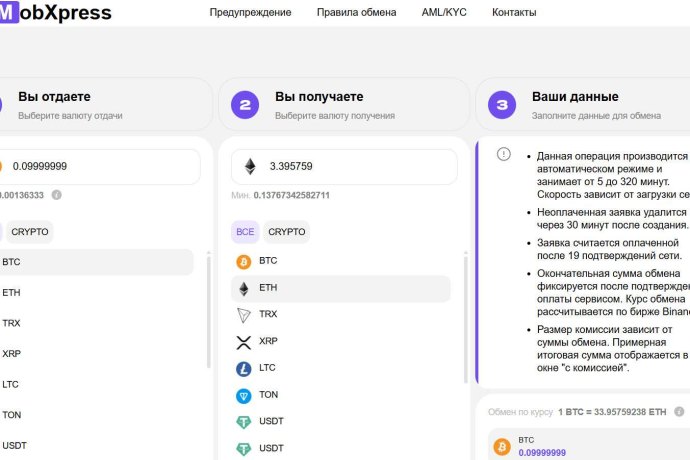Click the rate text 1 BTC = 33.95759238 ETH
The height and width of the screenshot is (460, 690).
[612, 412]
